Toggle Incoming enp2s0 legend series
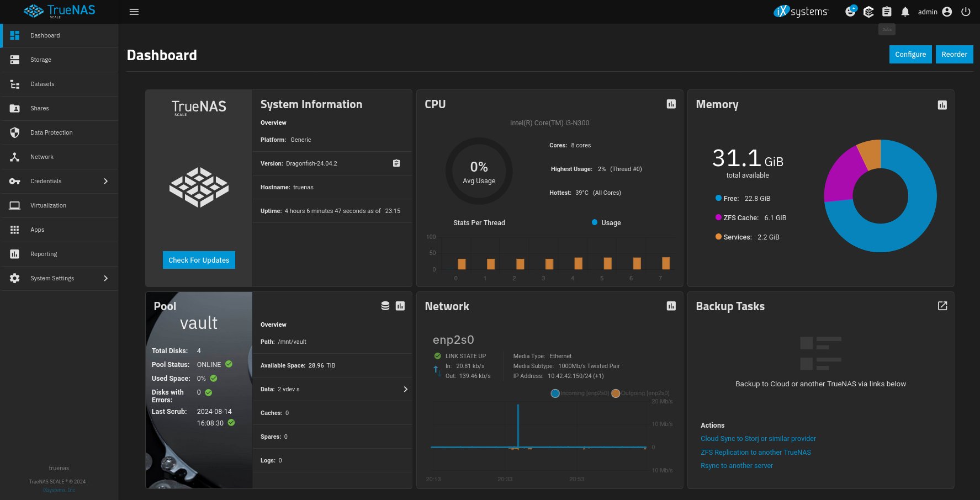This screenshot has height=500, width=980. point(580,393)
